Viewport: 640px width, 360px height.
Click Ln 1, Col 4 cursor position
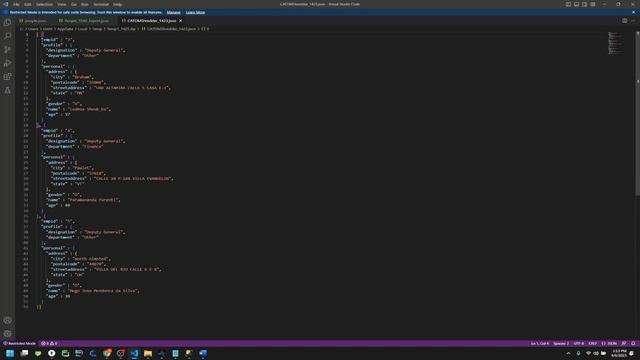[x=540, y=343]
